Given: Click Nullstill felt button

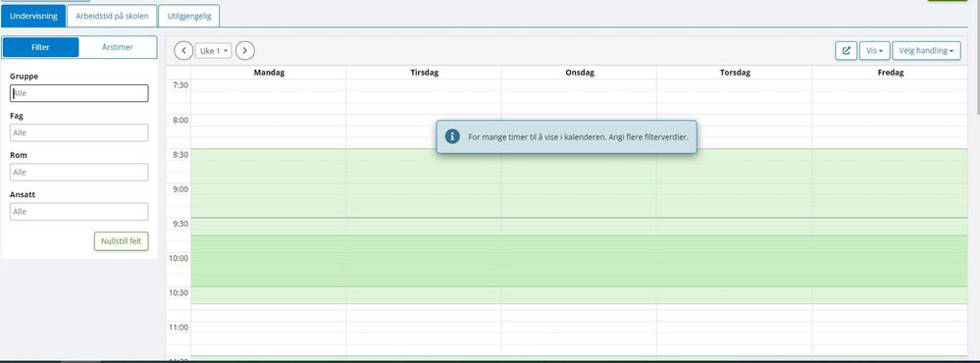Looking at the screenshot, I should tap(122, 241).
